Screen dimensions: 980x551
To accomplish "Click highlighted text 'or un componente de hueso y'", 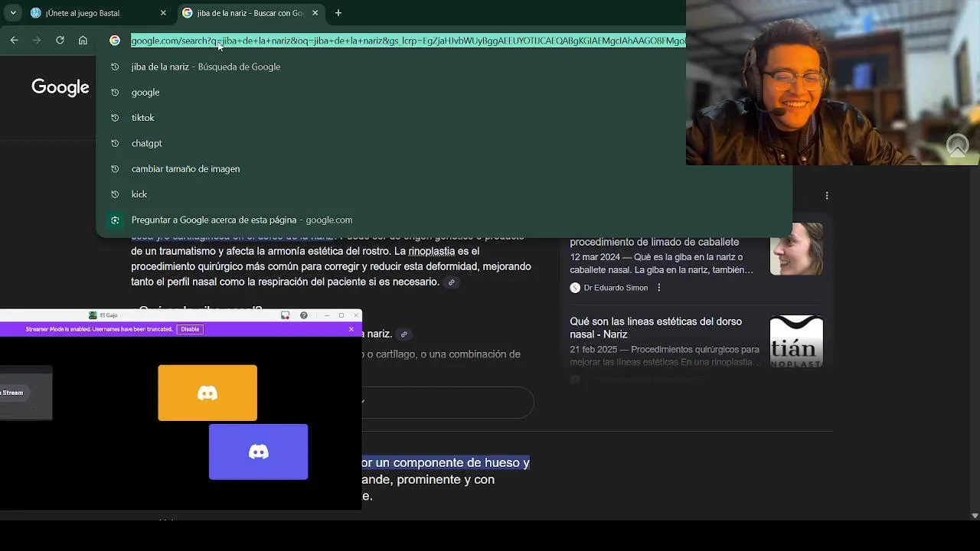I will click(x=446, y=463).
